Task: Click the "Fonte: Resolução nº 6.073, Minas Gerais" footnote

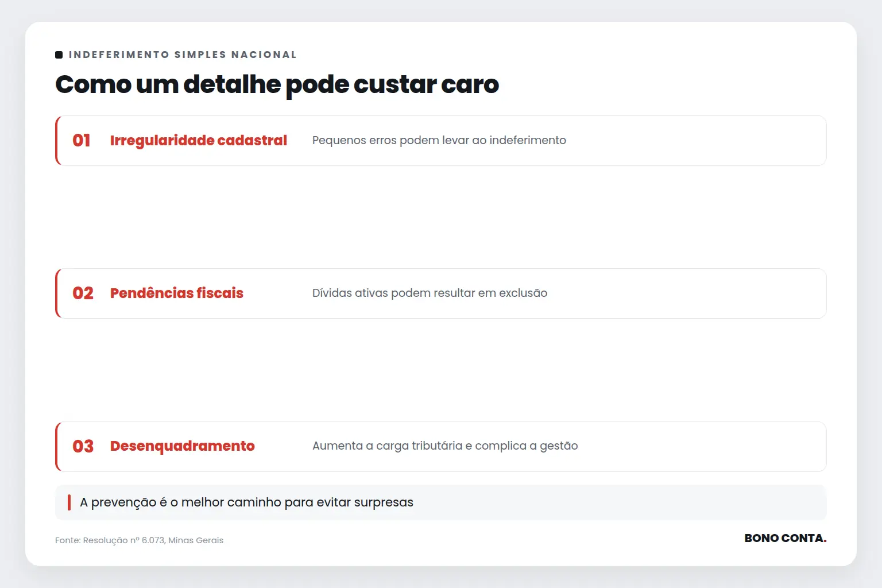Action: click(x=139, y=540)
